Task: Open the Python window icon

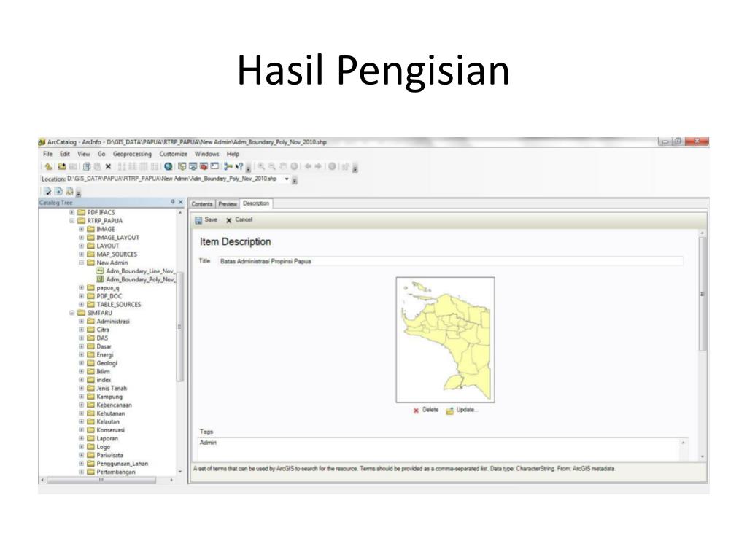Action: (214, 166)
